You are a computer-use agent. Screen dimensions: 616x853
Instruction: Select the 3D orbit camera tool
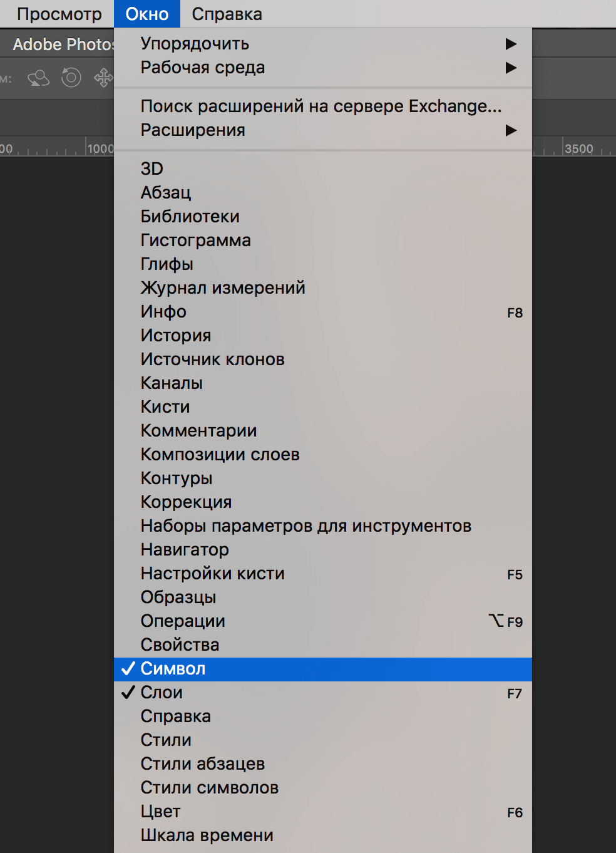pyautogui.click(x=38, y=78)
